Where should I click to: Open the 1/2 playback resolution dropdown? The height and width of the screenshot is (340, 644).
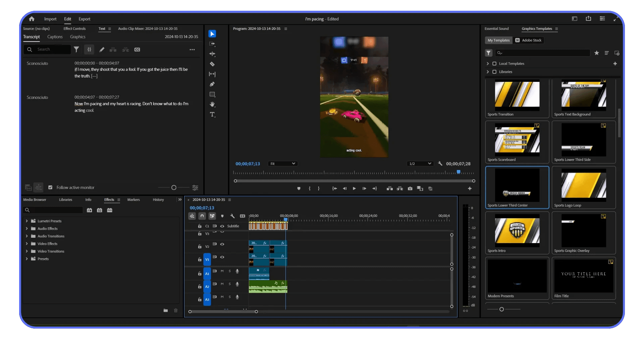coord(420,164)
